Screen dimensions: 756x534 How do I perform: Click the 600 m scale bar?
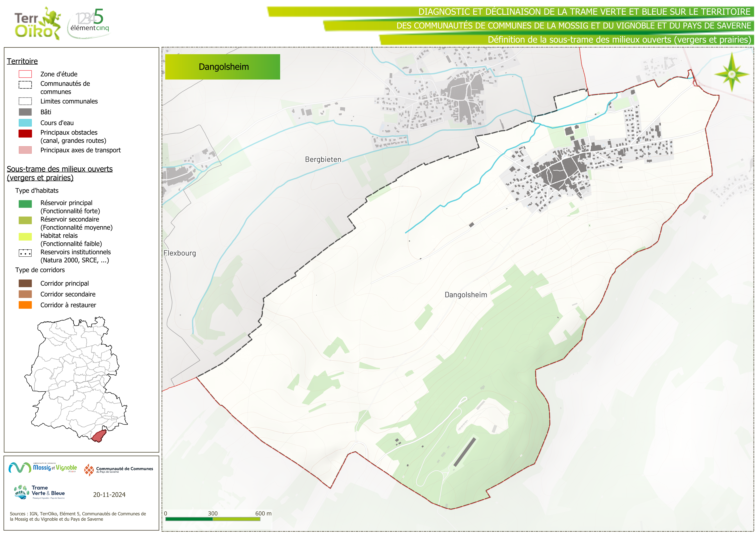[x=213, y=519]
